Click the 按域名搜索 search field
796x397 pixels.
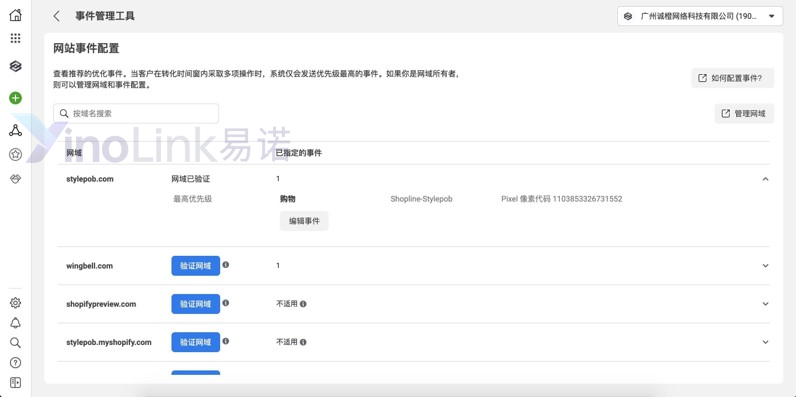click(136, 114)
